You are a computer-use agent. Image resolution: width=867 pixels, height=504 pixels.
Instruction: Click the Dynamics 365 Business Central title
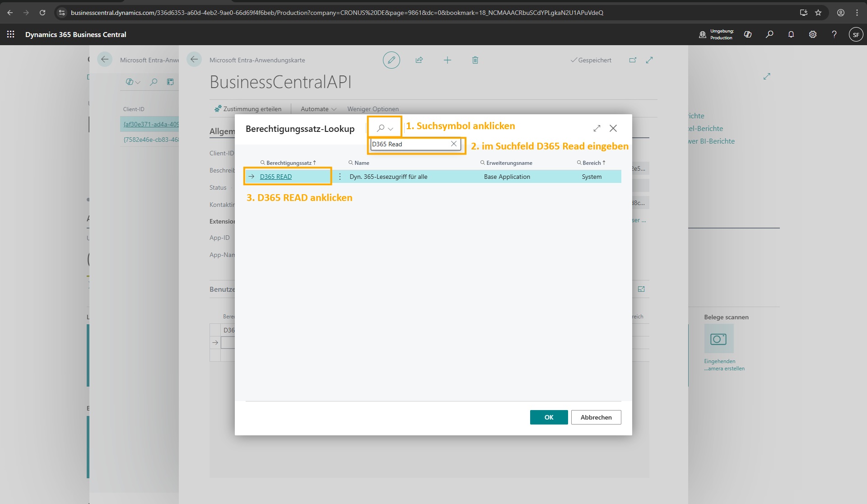[x=76, y=34]
